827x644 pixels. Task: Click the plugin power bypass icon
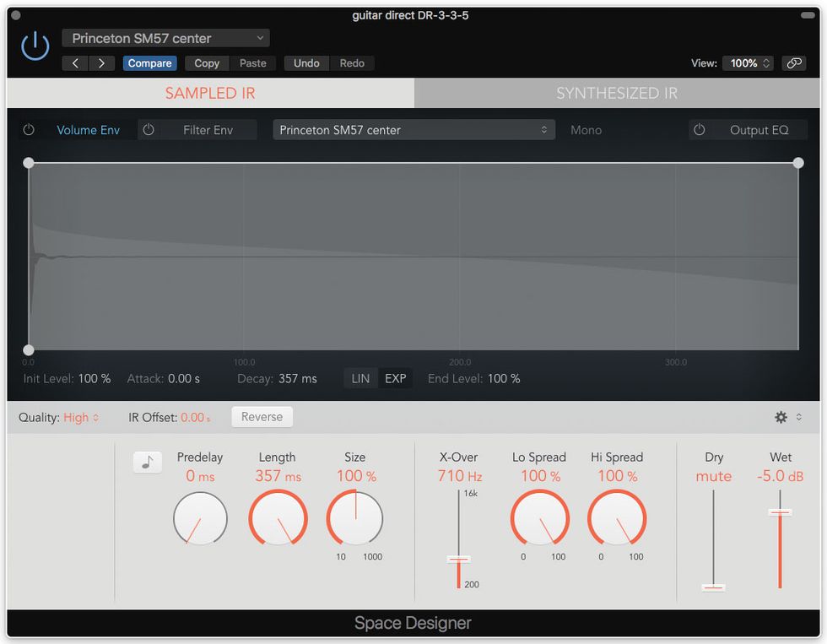35,46
